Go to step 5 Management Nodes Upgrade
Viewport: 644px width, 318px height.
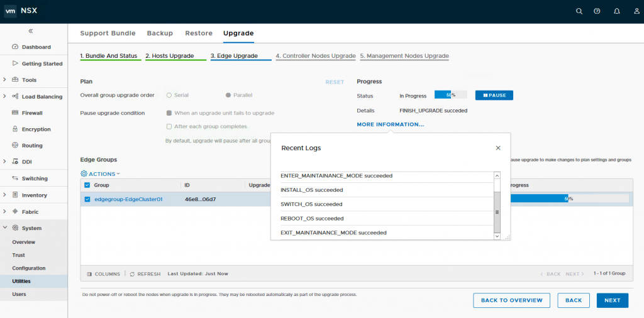point(404,56)
